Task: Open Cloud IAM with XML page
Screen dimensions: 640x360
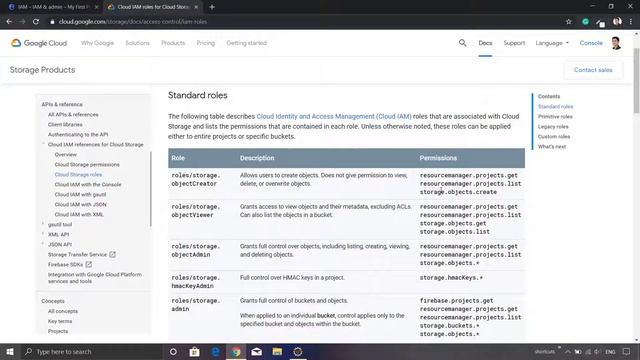Action: tap(79, 214)
